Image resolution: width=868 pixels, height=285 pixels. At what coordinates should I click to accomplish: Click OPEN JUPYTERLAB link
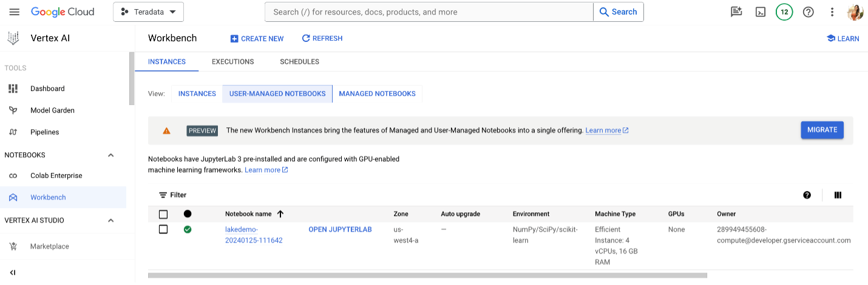[x=340, y=230]
